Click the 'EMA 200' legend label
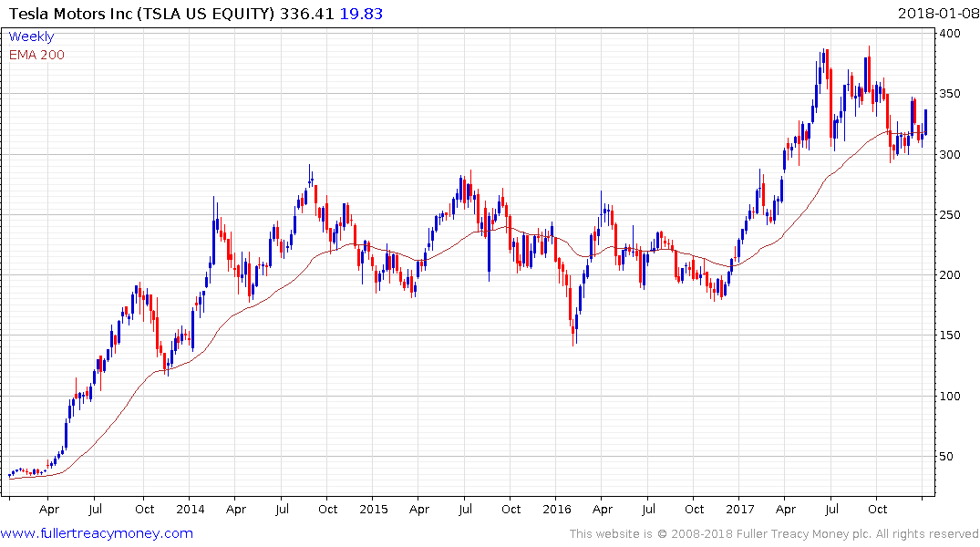 pos(36,55)
